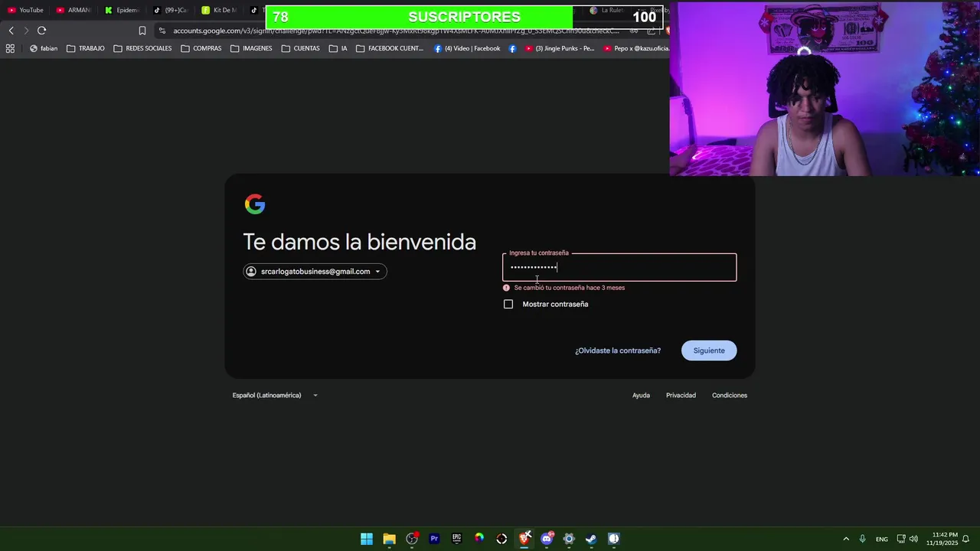Open the Privacidad link
980x551 pixels.
point(681,396)
